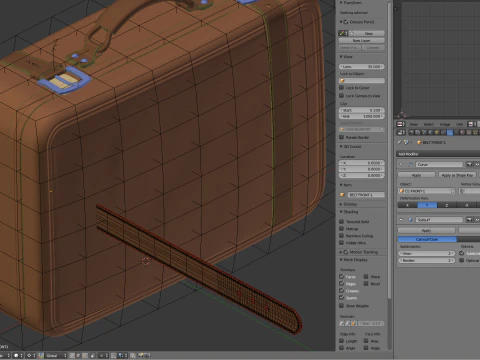Enable the Backface Culling checkbox
480x360 pixels.
[341, 236]
